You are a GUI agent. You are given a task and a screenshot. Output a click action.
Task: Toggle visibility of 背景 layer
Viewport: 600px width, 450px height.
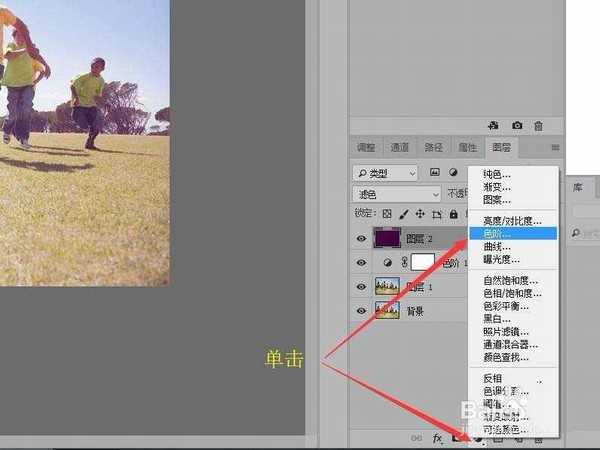360,310
